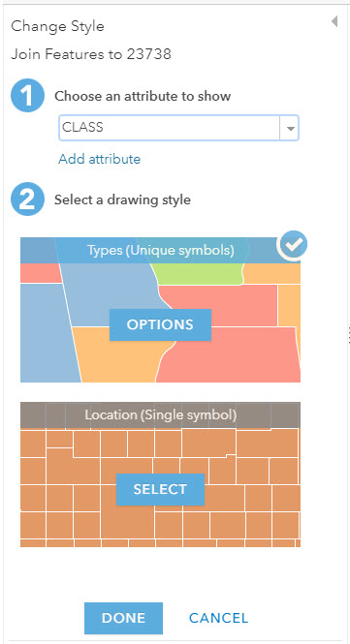Click the Choose an attribute to show label

(143, 96)
